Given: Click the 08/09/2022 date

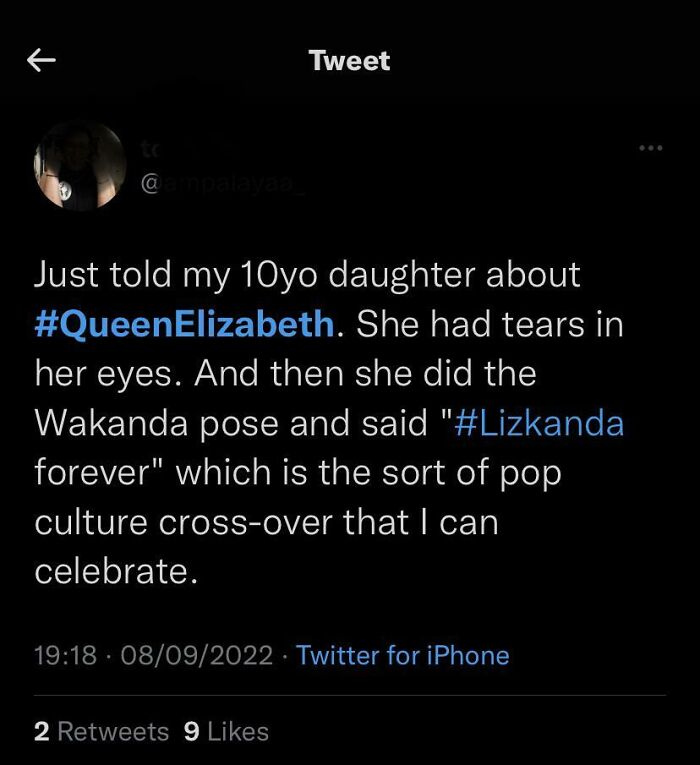Looking at the screenshot, I should click(196, 656).
